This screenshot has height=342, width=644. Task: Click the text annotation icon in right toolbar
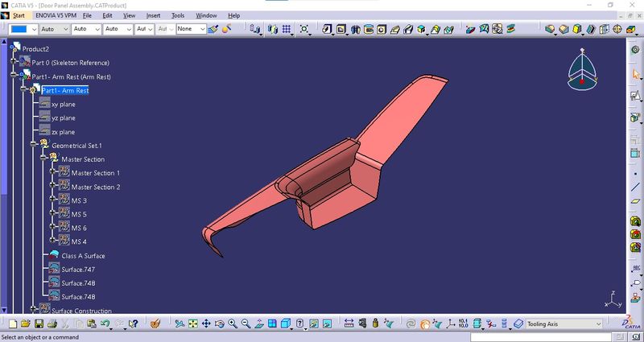635,269
